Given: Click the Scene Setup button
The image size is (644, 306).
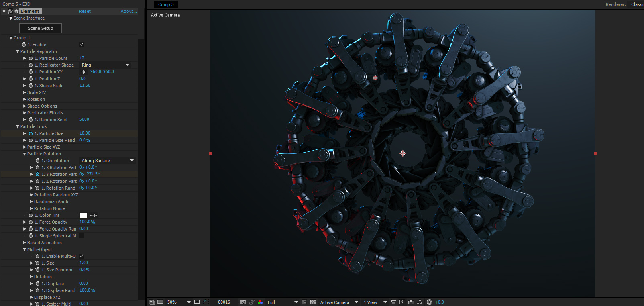Looking at the screenshot, I should click(41, 28).
